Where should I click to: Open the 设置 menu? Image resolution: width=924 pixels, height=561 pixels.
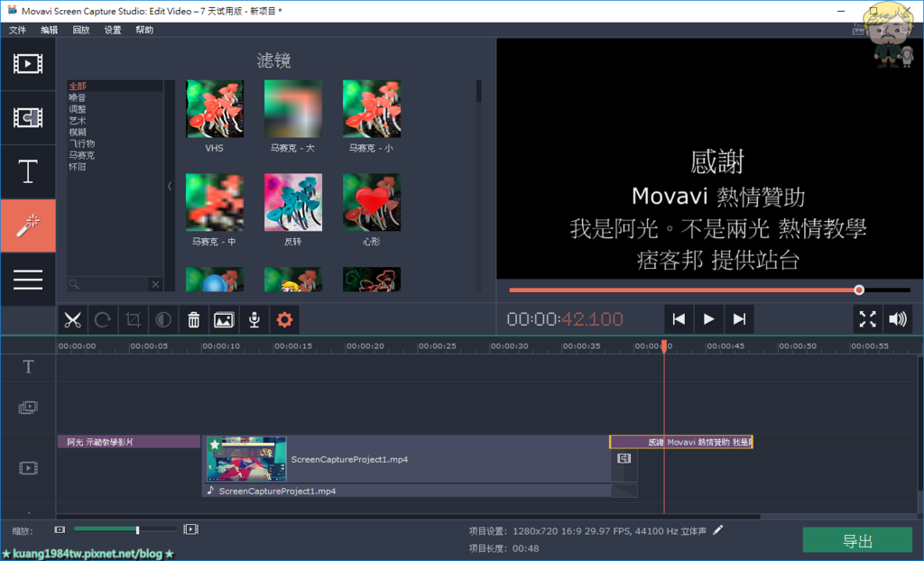click(x=113, y=30)
